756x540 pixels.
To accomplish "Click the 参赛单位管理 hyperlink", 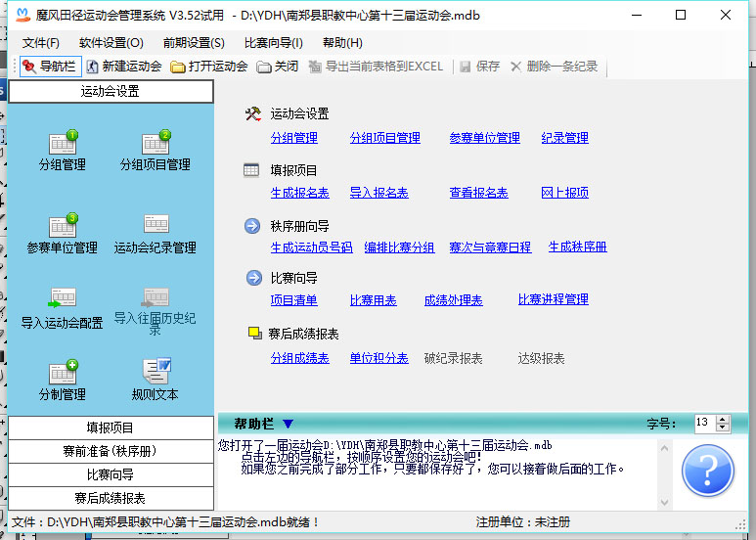I will tap(484, 138).
